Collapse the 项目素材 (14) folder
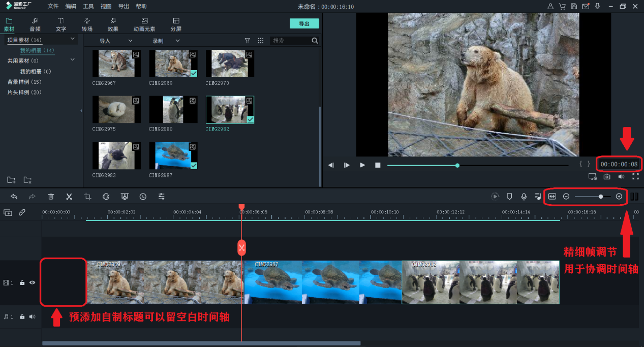The width and height of the screenshot is (644, 347). click(x=72, y=39)
